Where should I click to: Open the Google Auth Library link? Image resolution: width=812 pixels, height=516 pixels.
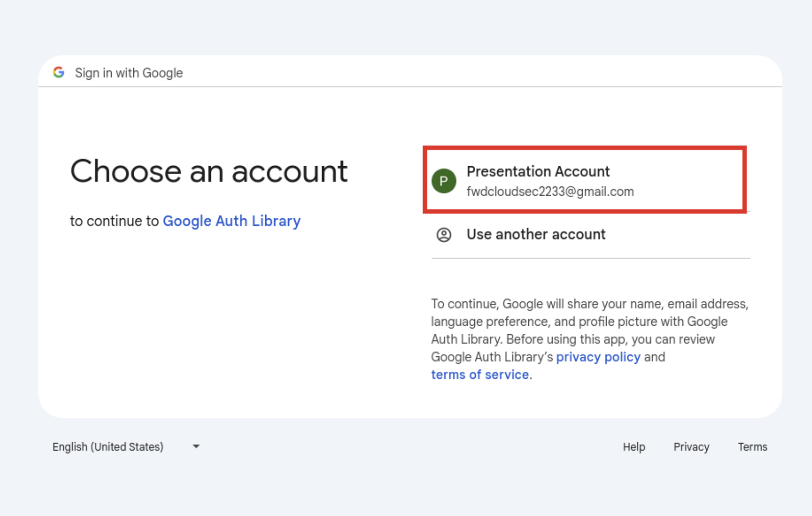click(232, 221)
